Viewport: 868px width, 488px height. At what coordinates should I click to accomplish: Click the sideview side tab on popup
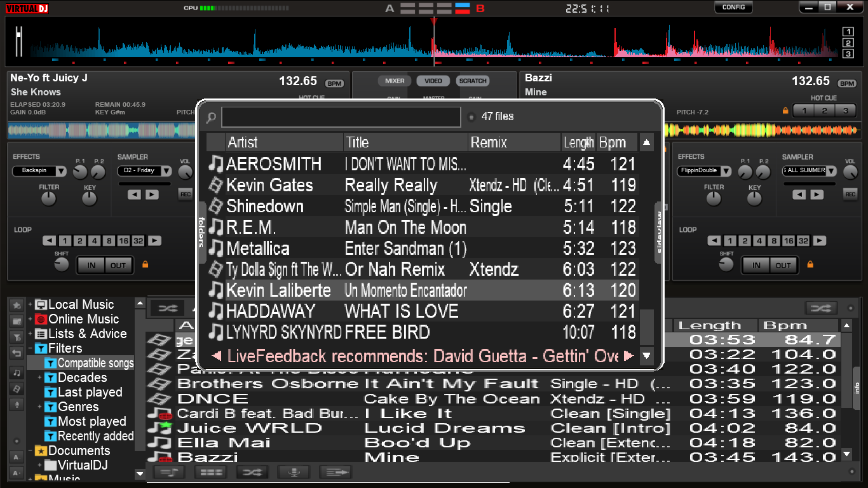(659, 233)
